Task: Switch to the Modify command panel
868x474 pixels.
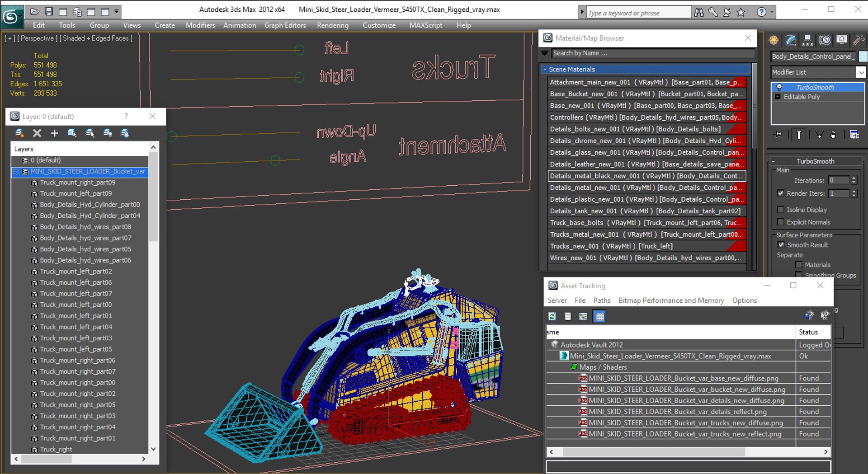Action: (x=790, y=40)
